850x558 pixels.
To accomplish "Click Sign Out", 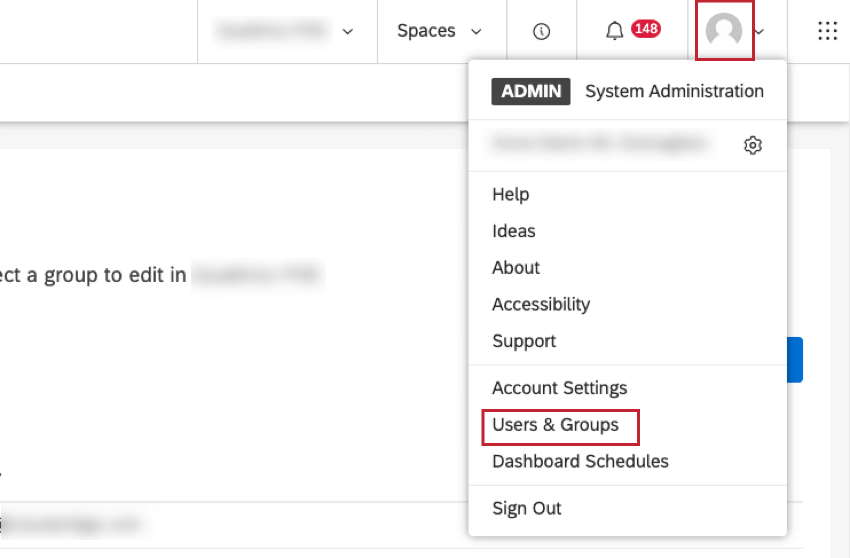I will click(527, 508).
